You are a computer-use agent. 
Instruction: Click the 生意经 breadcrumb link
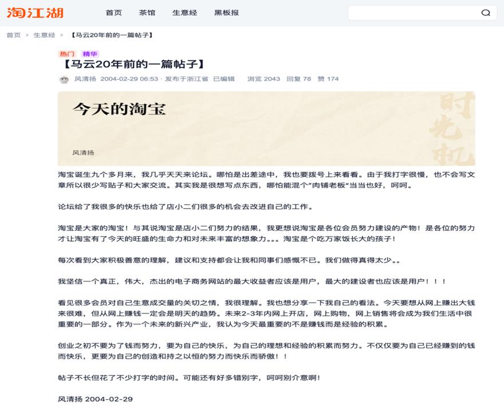coord(44,35)
